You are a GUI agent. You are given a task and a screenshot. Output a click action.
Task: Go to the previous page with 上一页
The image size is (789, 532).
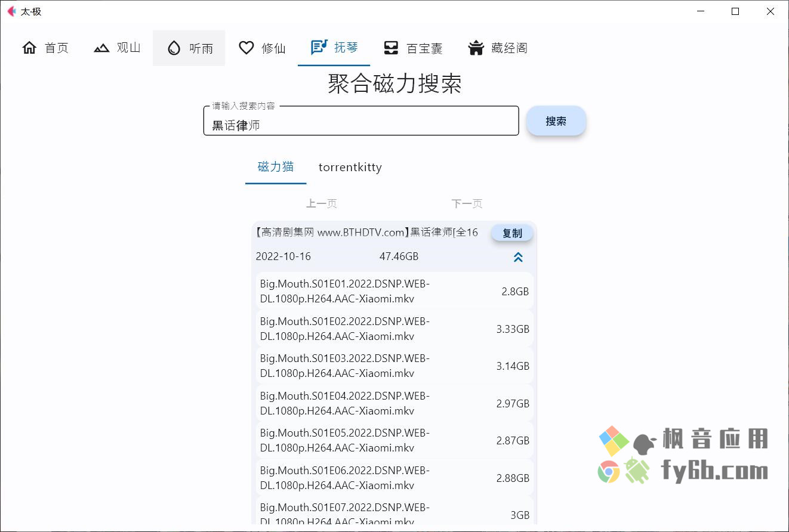322,203
